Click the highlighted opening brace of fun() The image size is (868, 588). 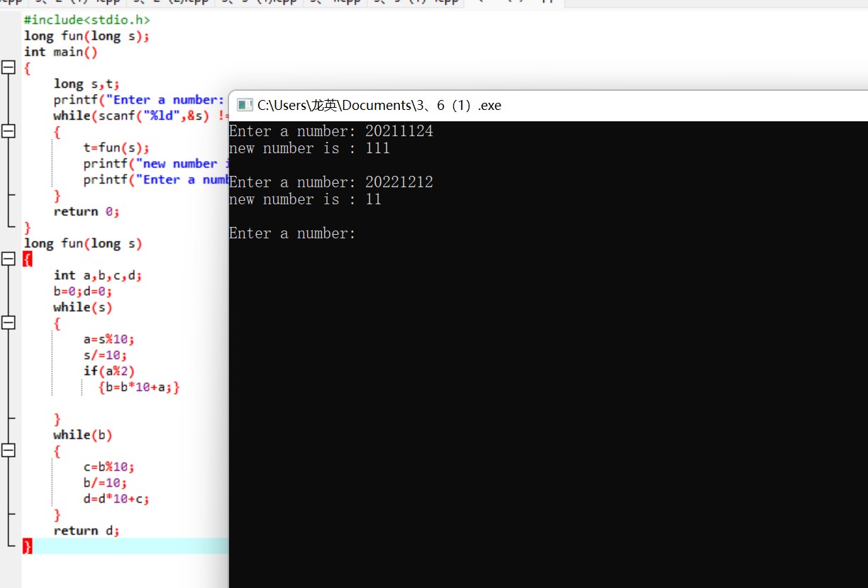[x=28, y=260]
